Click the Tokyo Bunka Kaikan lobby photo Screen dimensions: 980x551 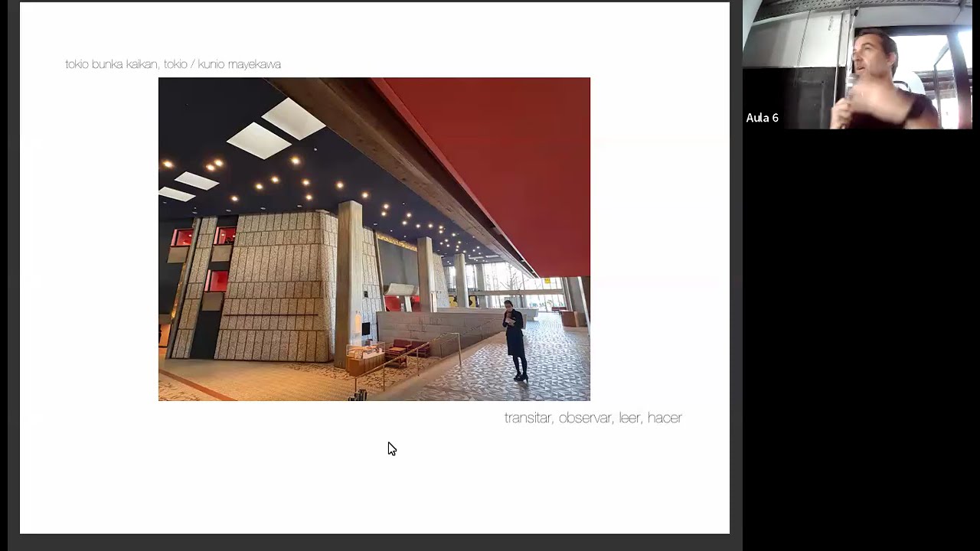click(x=374, y=239)
